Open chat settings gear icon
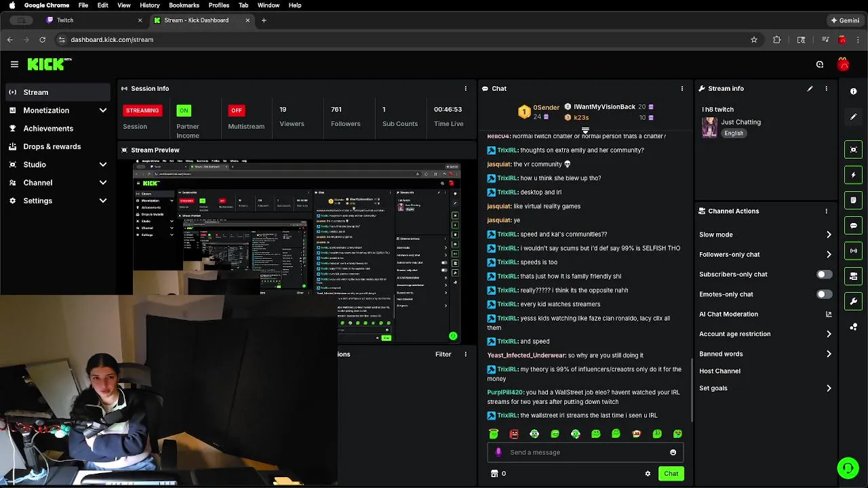The width and height of the screenshot is (868, 488). pos(648,474)
